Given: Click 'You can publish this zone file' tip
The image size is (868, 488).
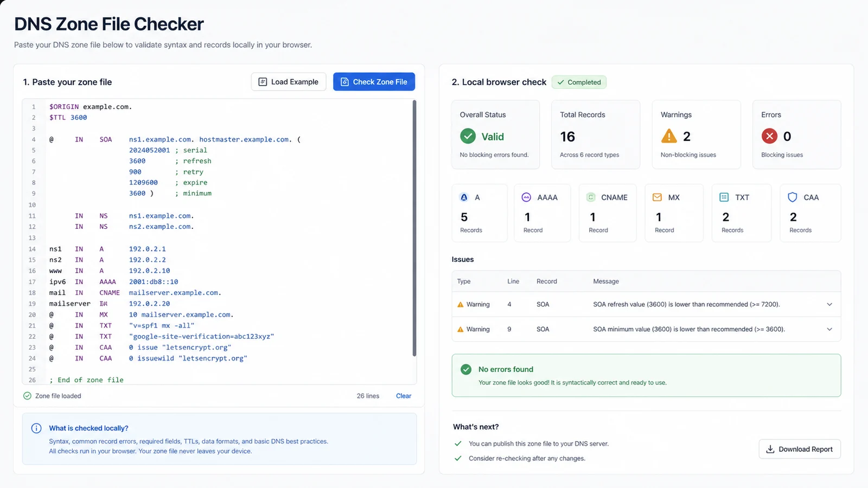Looking at the screenshot, I should click(x=539, y=444).
